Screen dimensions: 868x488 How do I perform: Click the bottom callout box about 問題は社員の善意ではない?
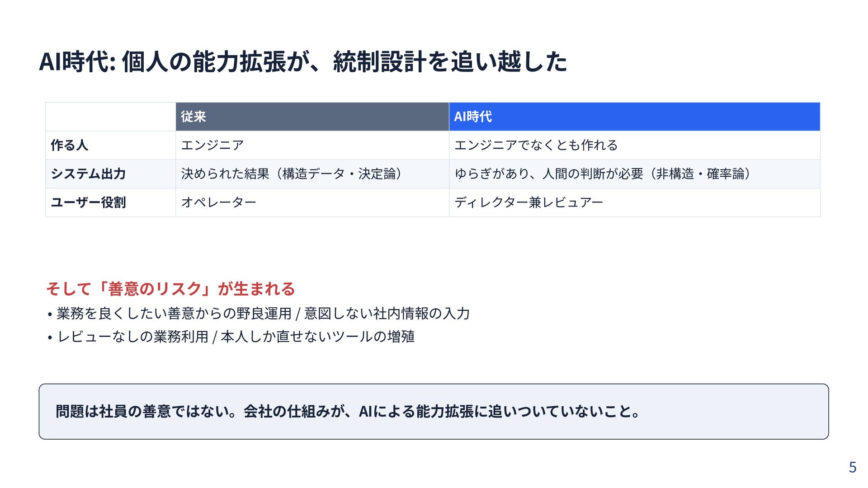[434, 412]
